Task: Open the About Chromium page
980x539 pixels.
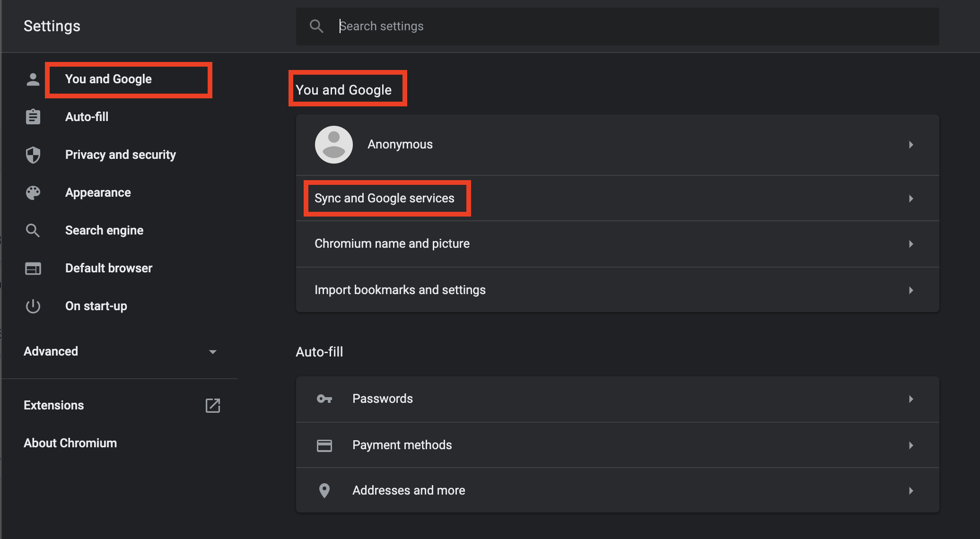Action: [x=70, y=443]
